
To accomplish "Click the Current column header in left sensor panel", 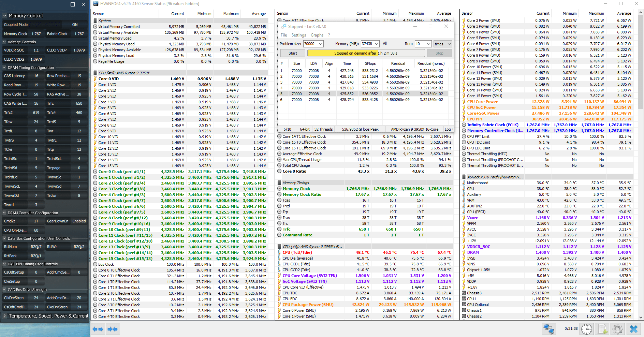I will point(178,14).
